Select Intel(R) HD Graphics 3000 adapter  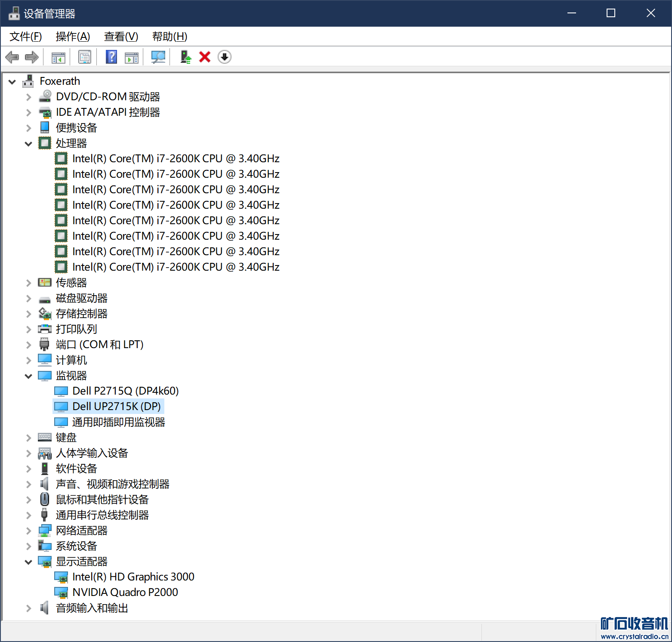click(x=133, y=577)
